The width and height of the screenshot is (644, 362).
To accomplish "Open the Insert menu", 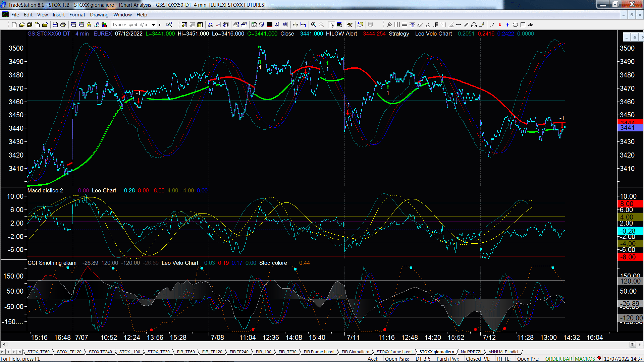I will (x=58, y=15).
